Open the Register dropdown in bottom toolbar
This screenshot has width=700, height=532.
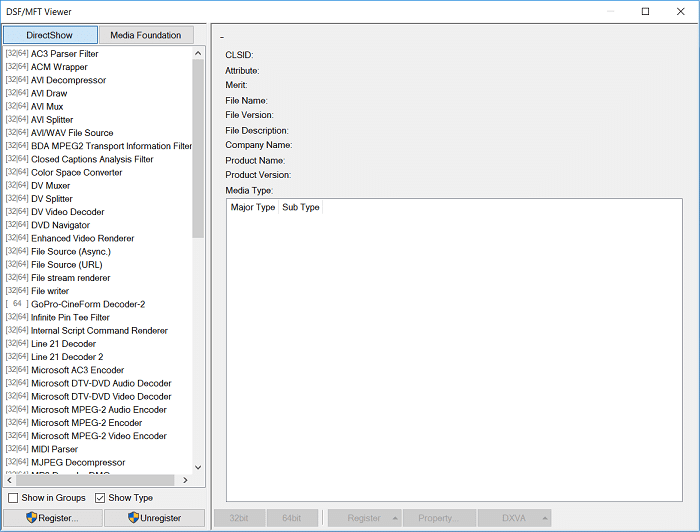pyautogui.click(x=365, y=518)
